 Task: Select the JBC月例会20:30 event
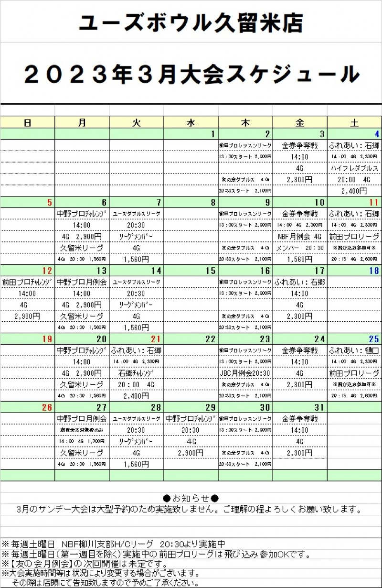[x=245, y=373]
